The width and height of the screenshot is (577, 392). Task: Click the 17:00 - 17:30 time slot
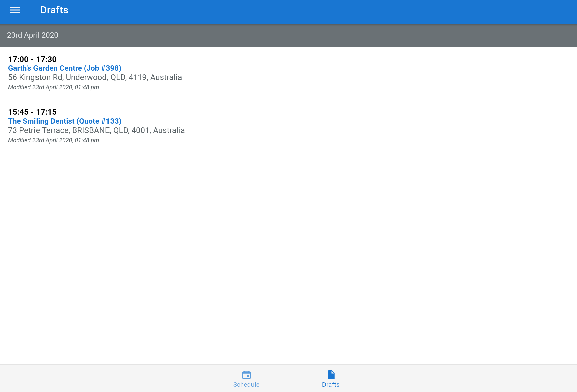click(x=32, y=59)
